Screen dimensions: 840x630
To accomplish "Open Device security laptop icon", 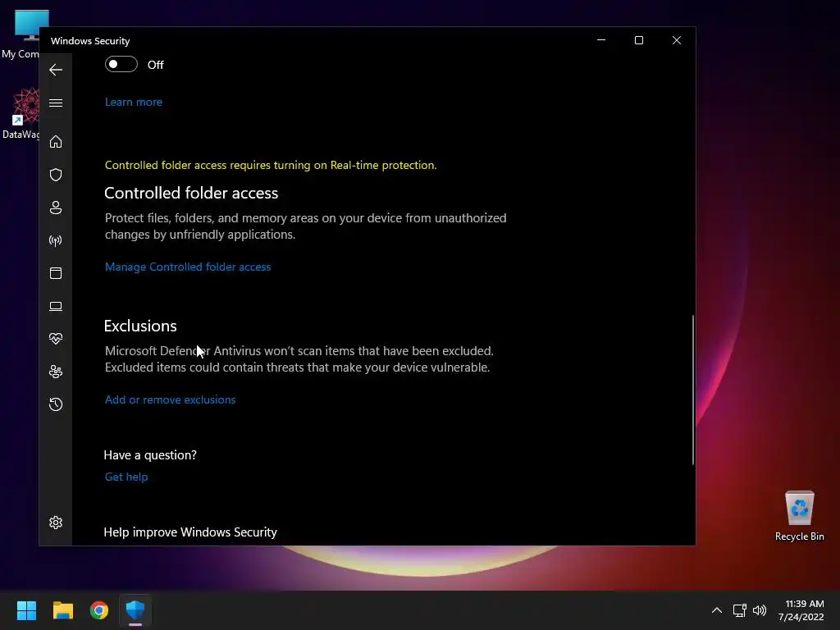I will point(56,306).
